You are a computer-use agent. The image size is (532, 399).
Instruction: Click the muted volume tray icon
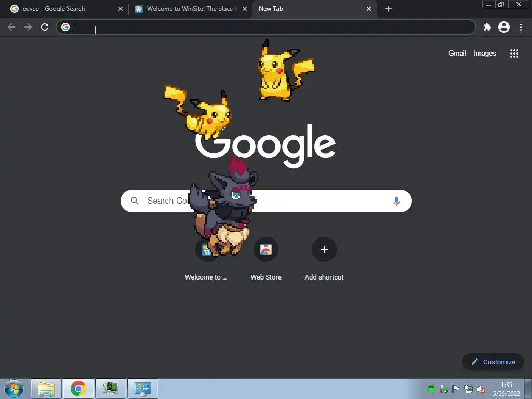tap(481, 389)
